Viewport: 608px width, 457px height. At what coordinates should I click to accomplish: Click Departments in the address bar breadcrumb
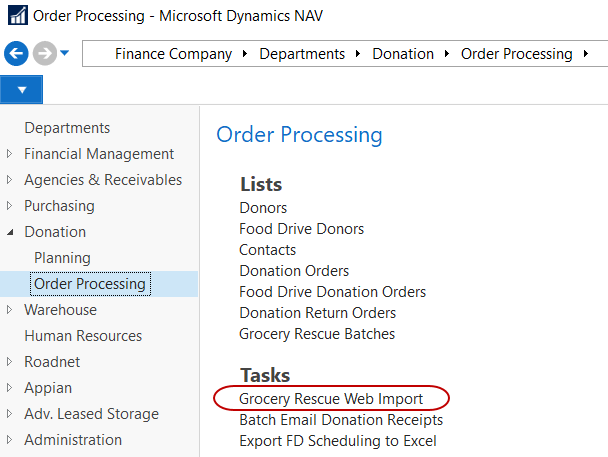[x=302, y=54]
